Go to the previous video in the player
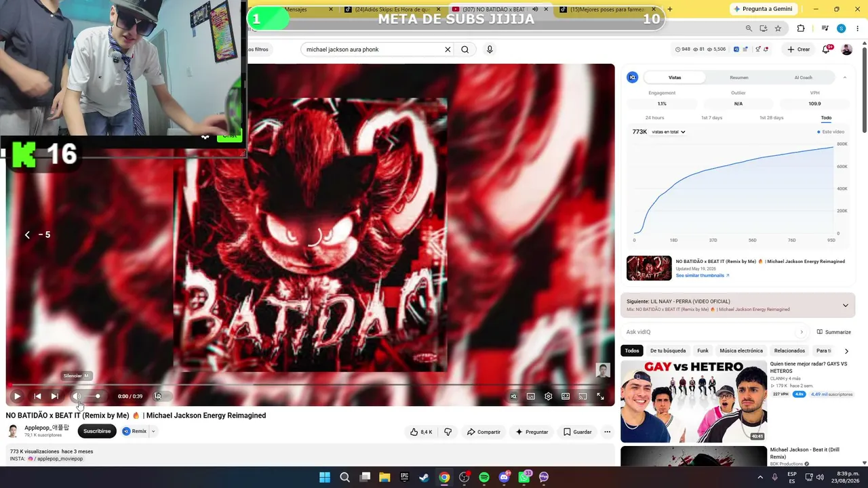The height and width of the screenshot is (488, 868). (x=37, y=396)
